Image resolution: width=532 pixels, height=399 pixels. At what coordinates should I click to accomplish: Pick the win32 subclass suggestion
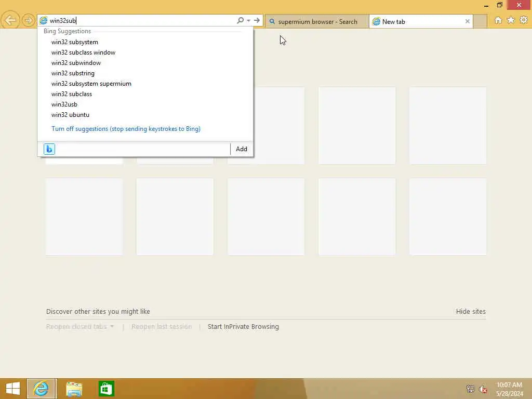click(72, 94)
